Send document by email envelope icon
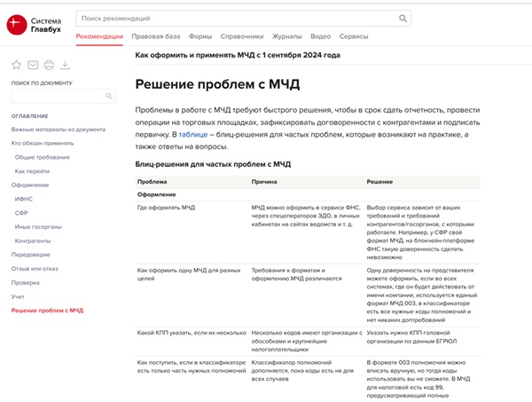 33,65
